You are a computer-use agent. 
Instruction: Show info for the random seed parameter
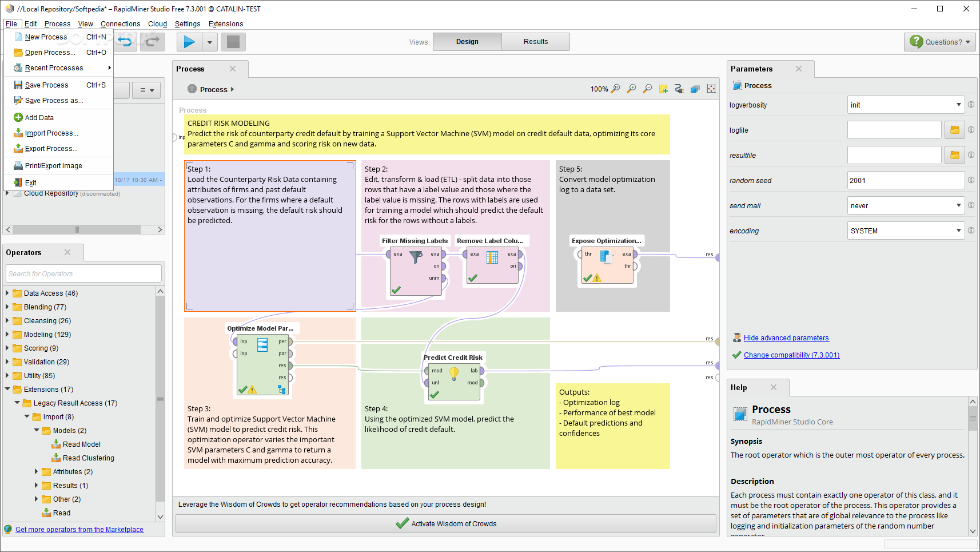point(971,180)
